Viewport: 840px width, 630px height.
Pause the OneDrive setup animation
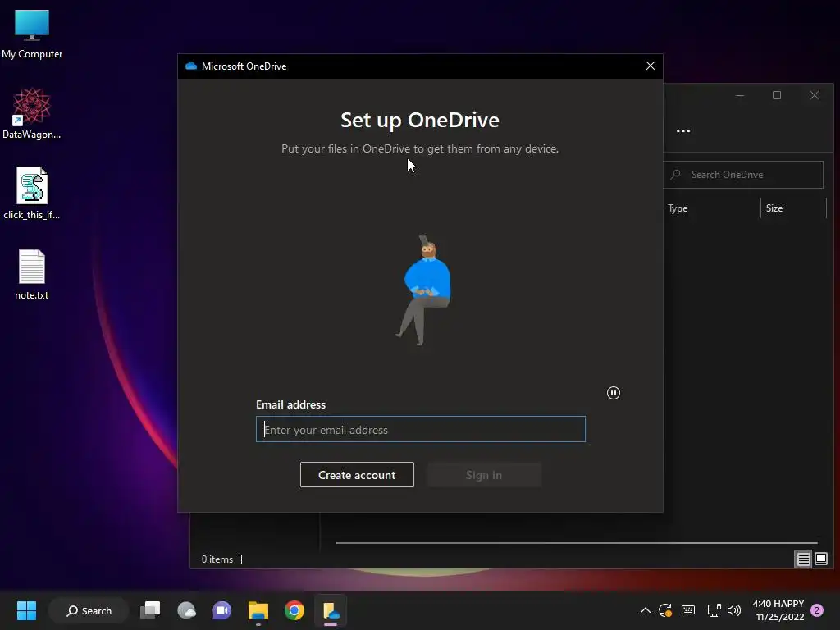(x=614, y=393)
